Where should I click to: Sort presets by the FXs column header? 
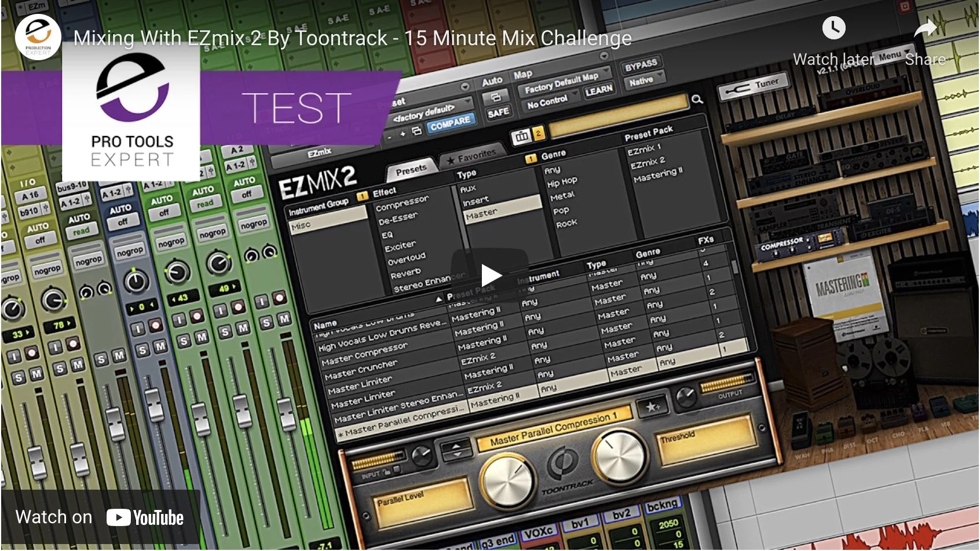tap(705, 240)
